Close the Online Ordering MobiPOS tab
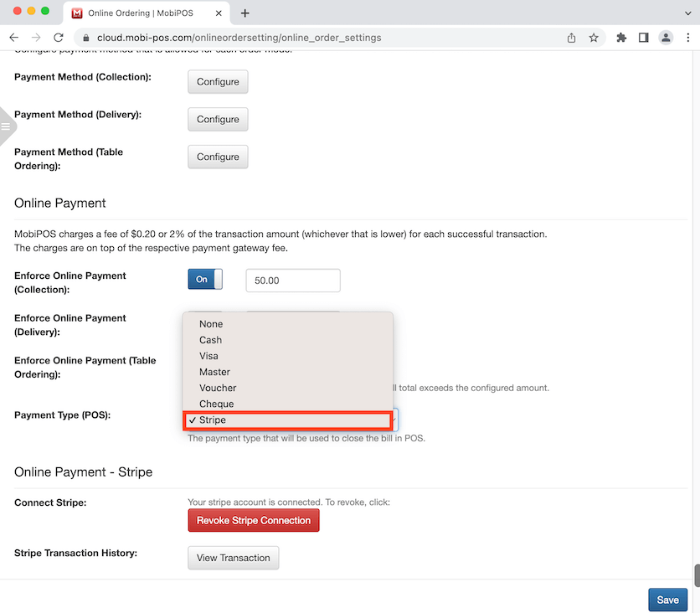Image resolution: width=700 pixels, height=613 pixels. (x=219, y=13)
